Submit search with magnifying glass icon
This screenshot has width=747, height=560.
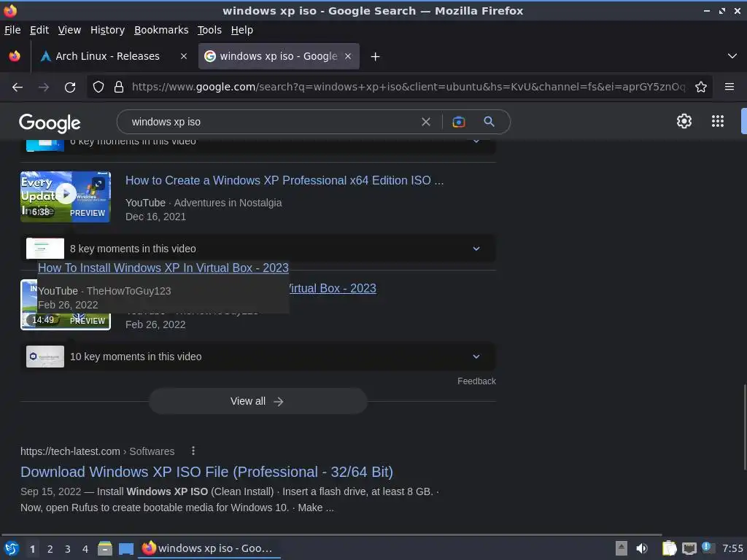[x=489, y=122]
